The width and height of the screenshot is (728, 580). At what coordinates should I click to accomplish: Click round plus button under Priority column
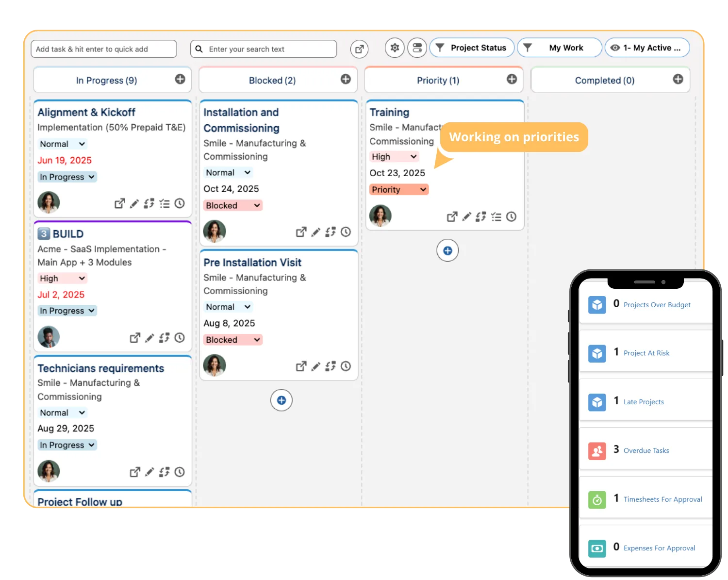click(x=447, y=250)
